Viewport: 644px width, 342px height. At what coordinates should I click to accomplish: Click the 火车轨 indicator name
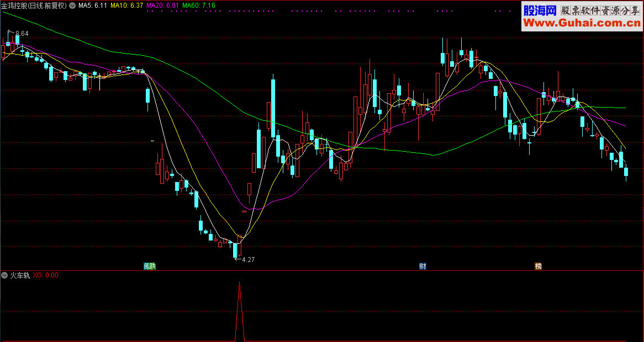tap(20, 275)
